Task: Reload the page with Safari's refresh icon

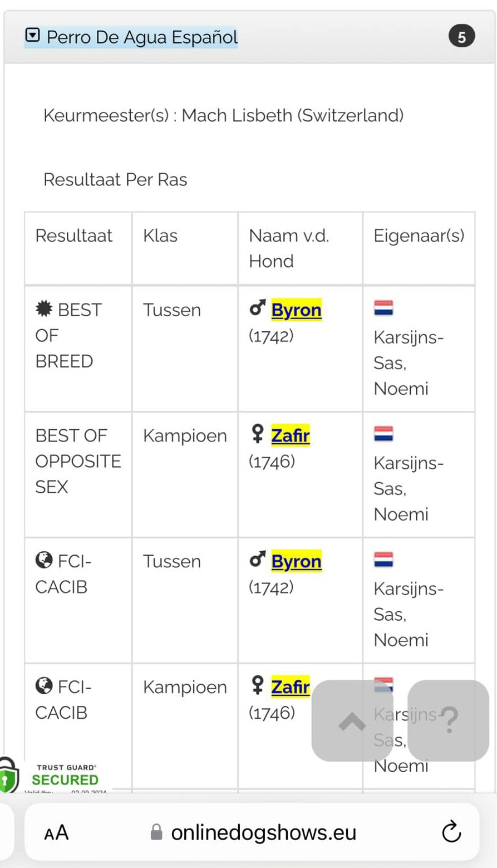Action: 451,832
